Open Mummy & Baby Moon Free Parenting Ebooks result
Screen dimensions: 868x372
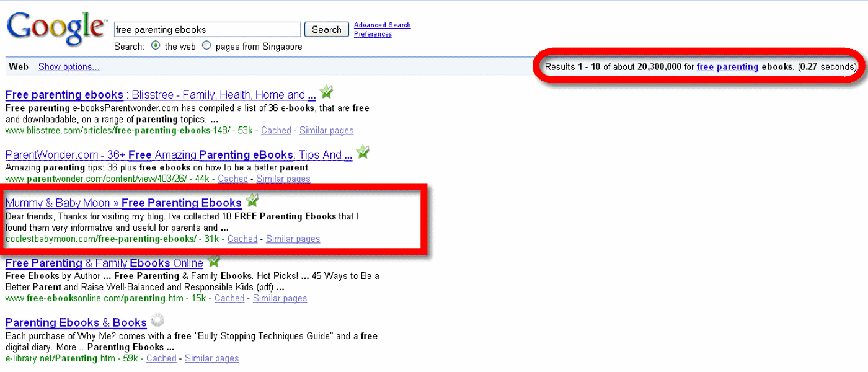pos(123,203)
